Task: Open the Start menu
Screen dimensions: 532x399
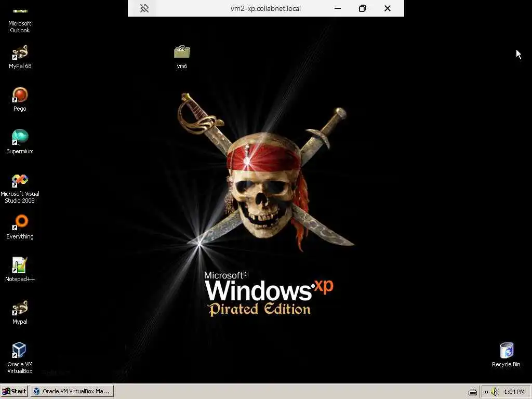Action: [x=14, y=391]
